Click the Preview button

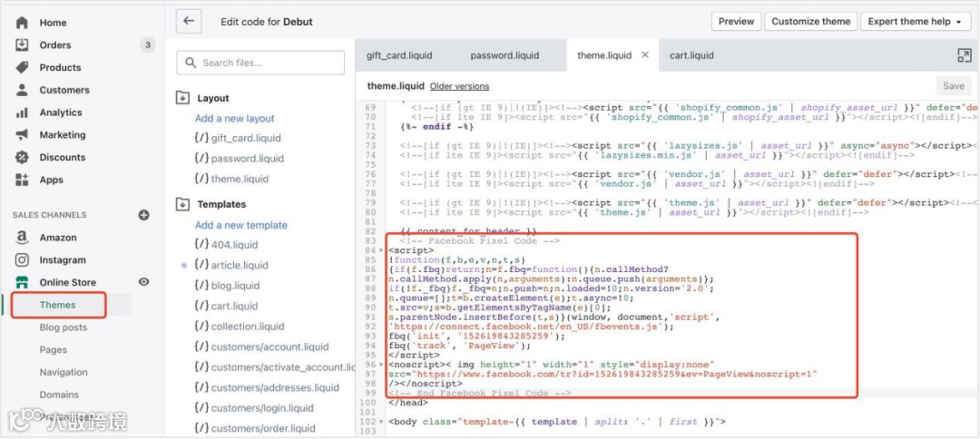pyautogui.click(x=736, y=21)
